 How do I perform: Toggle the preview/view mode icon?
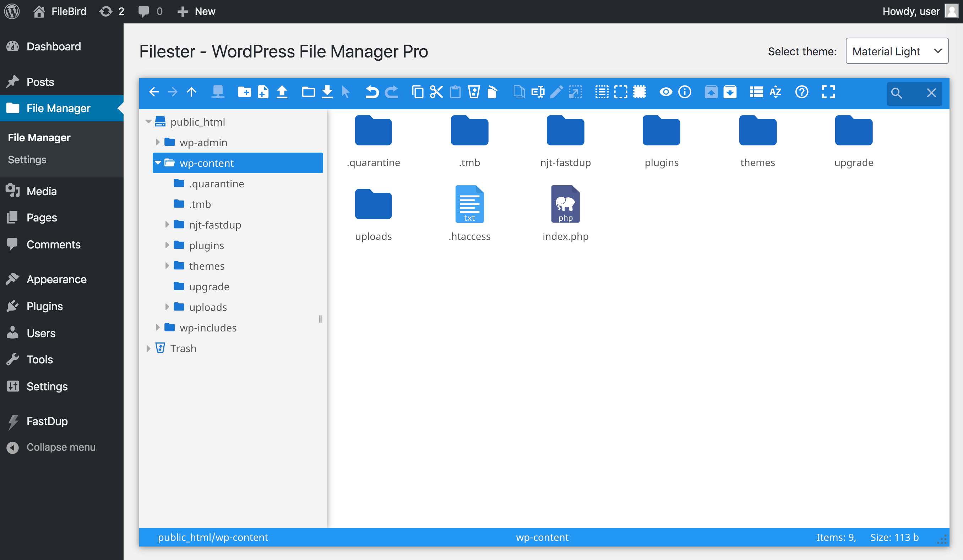tap(665, 93)
